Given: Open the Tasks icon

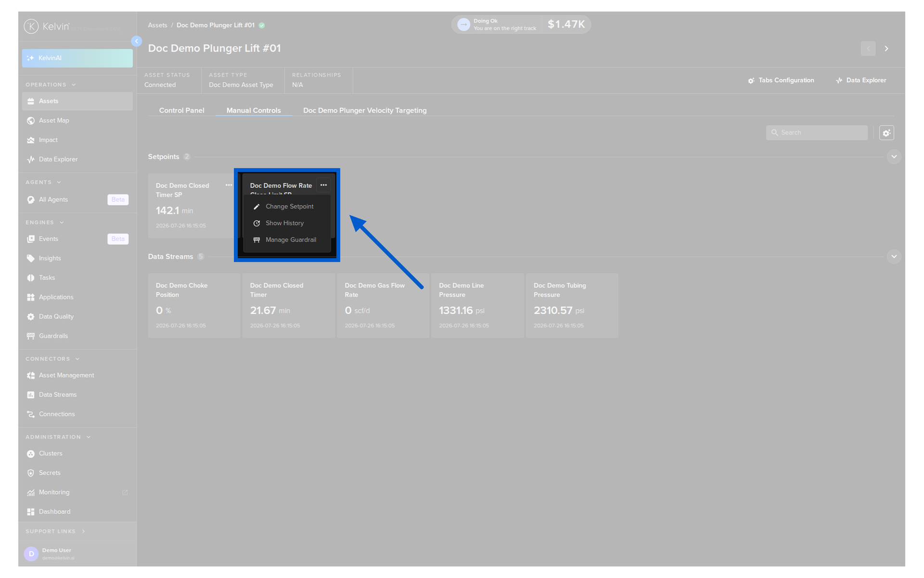Looking at the screenshot, I should pyautogui.click(x=31, y=278).
